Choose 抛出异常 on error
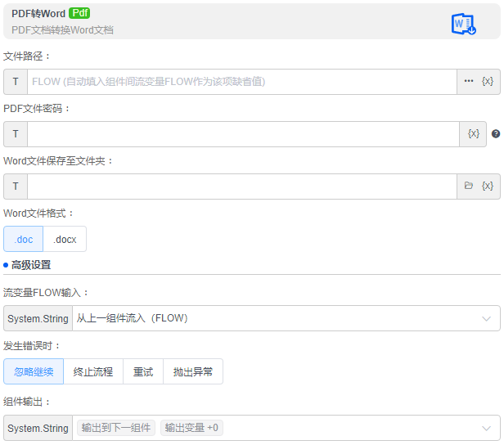 (x=193, y=371)
